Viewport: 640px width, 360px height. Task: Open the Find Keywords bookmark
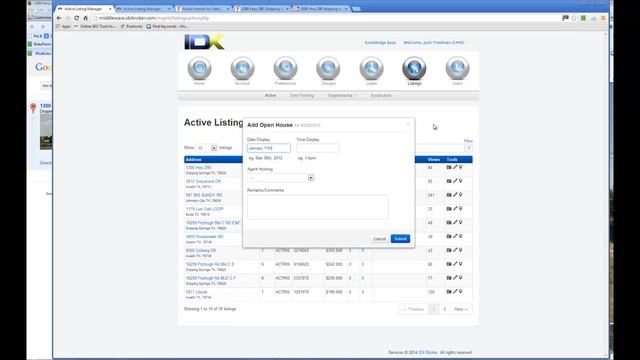click(167, 27)
